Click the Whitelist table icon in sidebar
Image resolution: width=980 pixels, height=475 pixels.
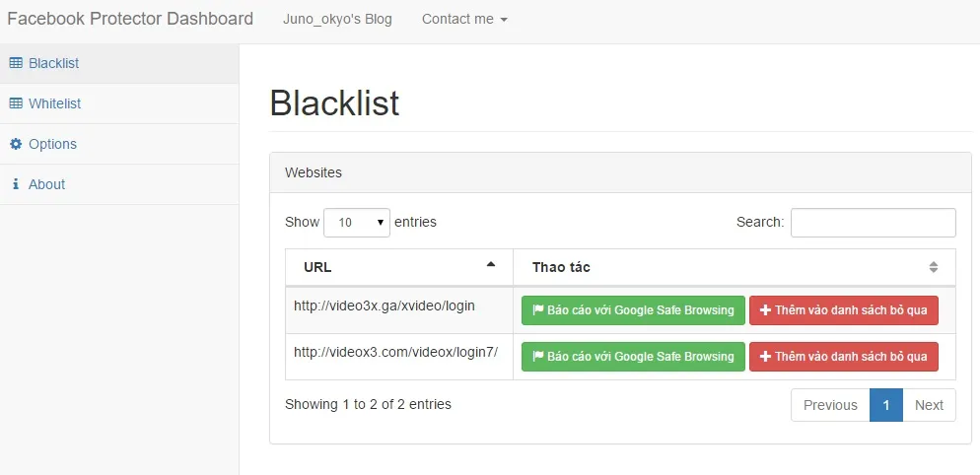16,103
